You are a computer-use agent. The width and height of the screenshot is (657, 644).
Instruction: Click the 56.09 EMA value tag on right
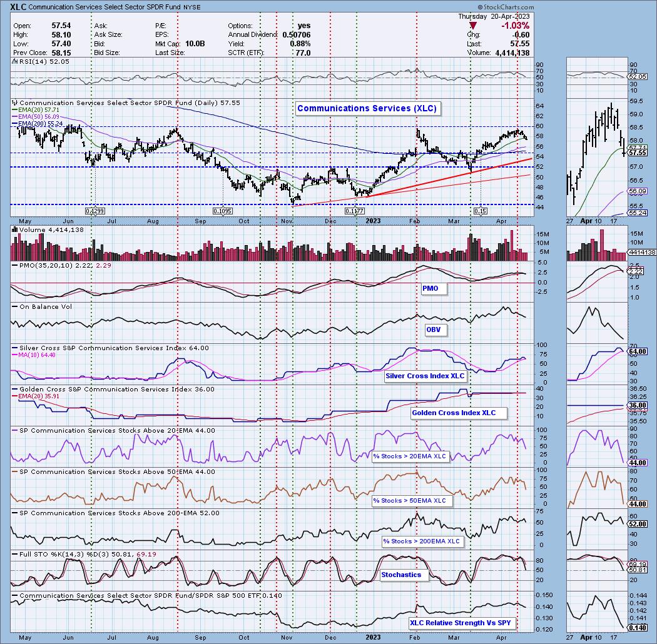tap(638, 191)
